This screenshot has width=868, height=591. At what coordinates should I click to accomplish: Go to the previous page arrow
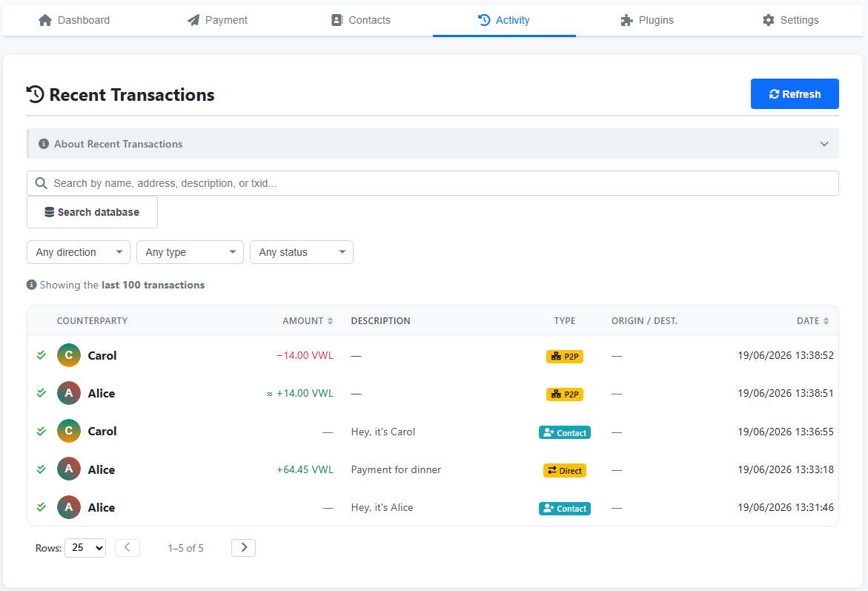point(127,548)
